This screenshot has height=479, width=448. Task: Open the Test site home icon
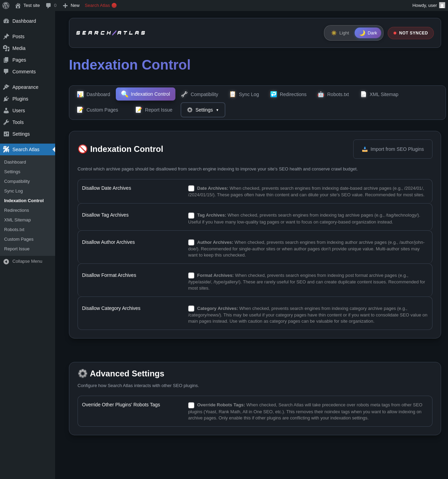click(x=18, y=6)
